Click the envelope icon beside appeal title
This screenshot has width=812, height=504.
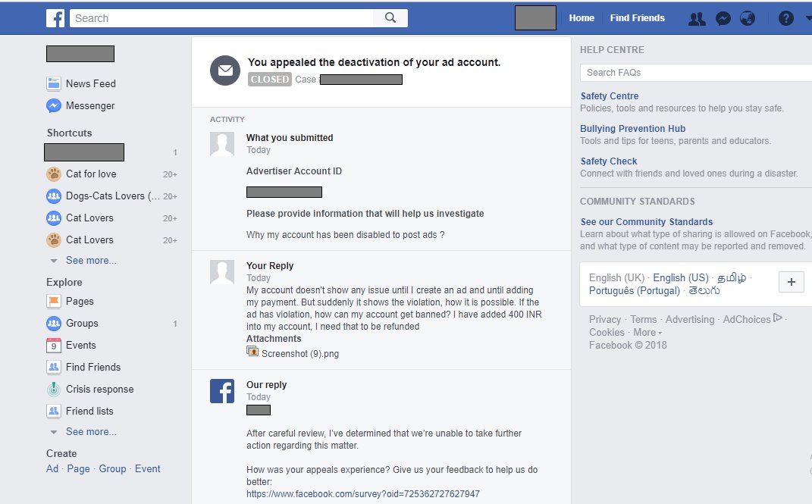click(224, 70)
